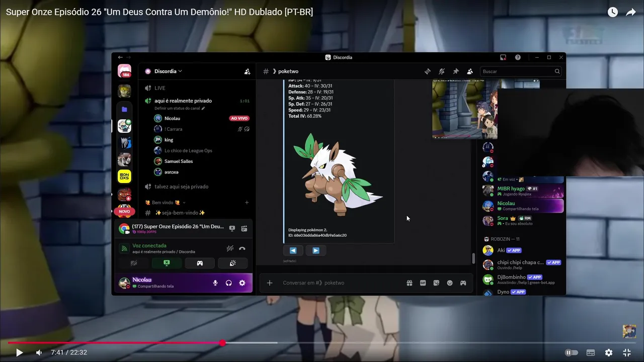
Task: Show previous pokémon arrow button
Action: tap(293, 250)
